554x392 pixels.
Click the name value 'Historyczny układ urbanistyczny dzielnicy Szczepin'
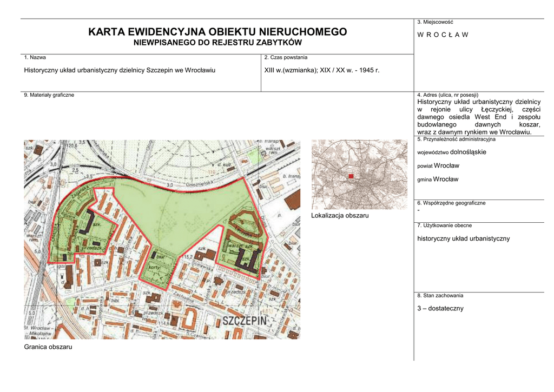click(x=120, y=70)
